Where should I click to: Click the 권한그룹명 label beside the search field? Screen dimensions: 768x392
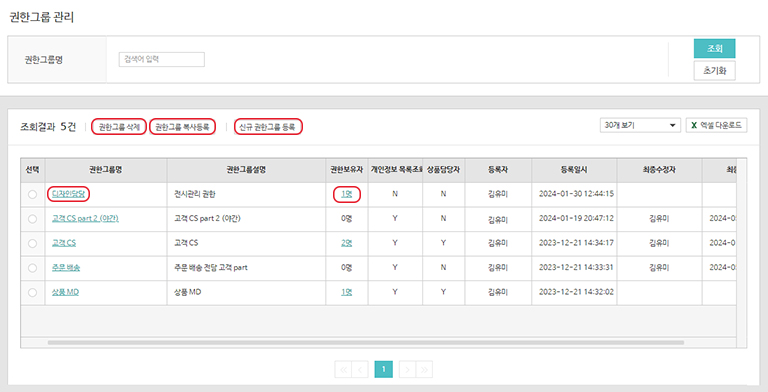[44, 60]
